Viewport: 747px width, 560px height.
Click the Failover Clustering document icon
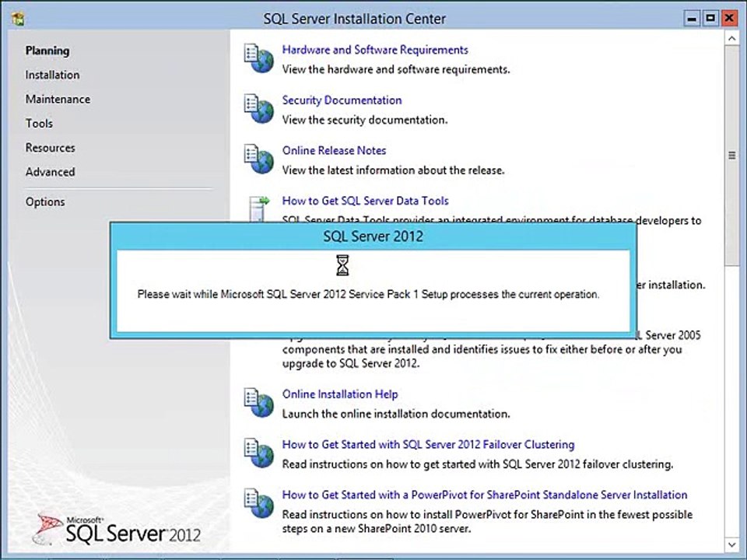click(258, 453)
